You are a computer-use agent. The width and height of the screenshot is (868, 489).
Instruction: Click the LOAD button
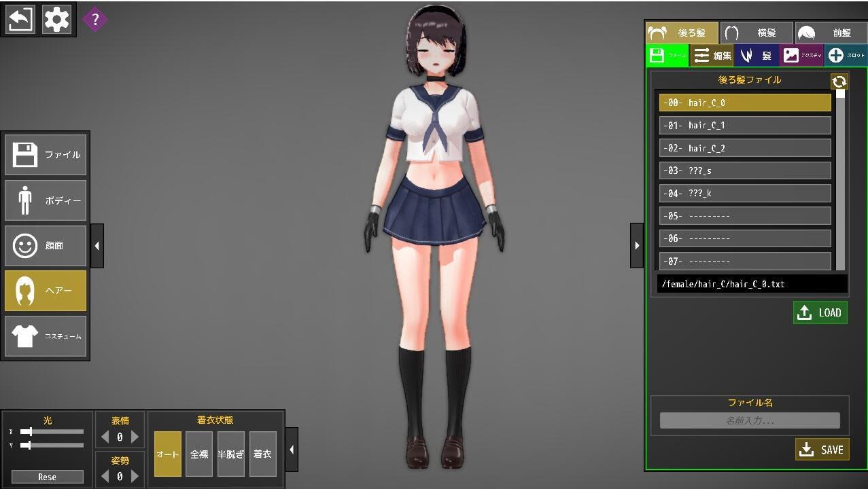pos(820,312)
